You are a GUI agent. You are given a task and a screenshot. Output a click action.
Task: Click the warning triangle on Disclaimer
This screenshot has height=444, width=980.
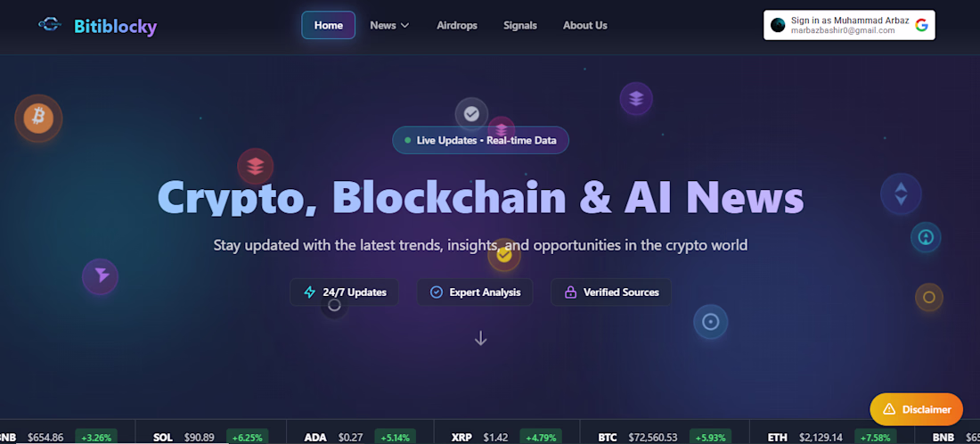[x=889, y=409]
